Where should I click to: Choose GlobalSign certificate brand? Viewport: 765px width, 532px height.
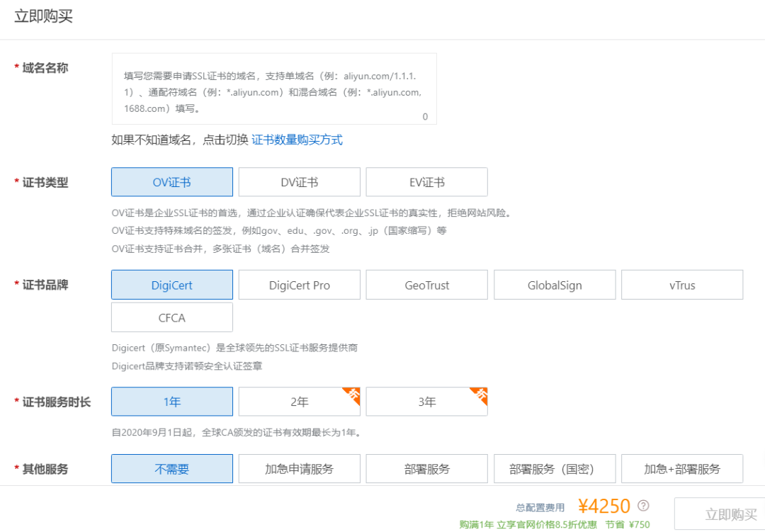click(554, 285)
